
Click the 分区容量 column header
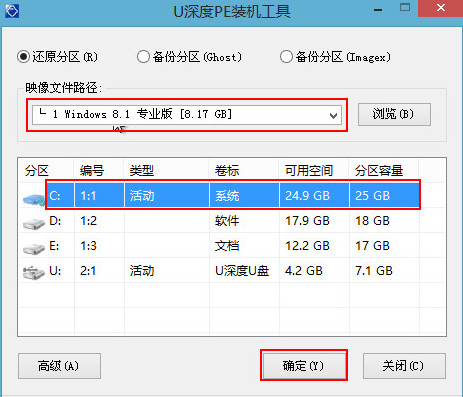tap(379, 171)
